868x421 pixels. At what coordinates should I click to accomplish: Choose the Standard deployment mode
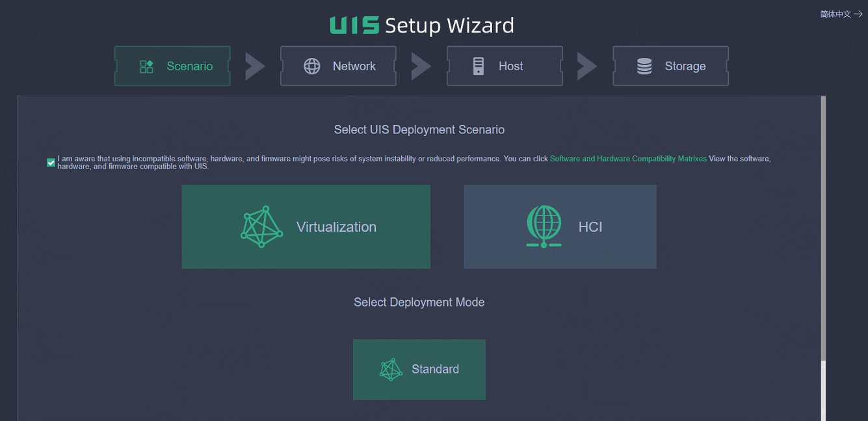419,370
